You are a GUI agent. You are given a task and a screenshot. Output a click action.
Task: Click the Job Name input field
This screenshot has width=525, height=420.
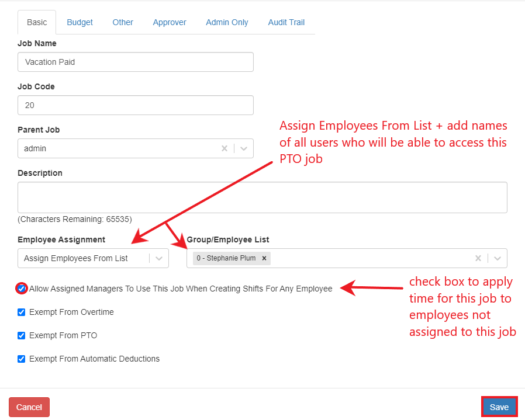coord(135,62)
